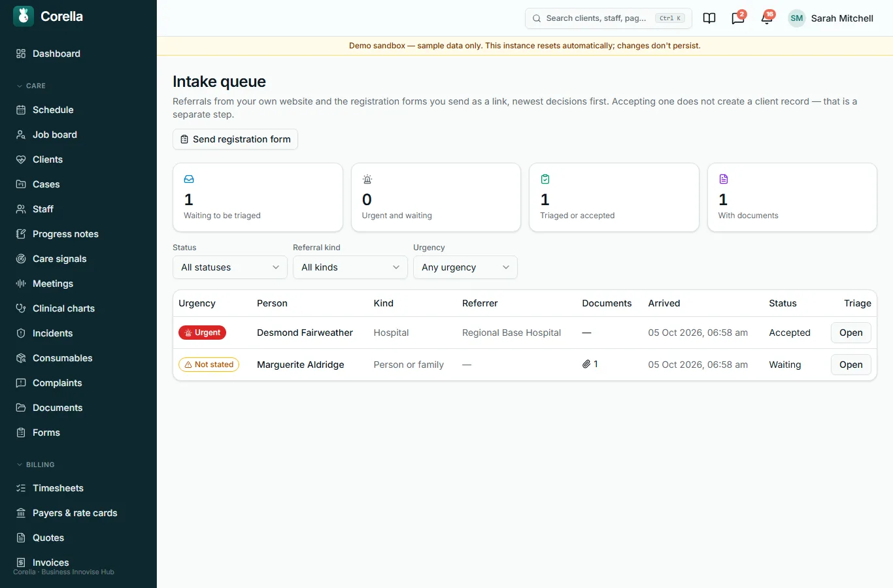This screenshot has height=588, width=893.
Task: Click the Cases folder icon in sidebar
Action: [21, 184]
